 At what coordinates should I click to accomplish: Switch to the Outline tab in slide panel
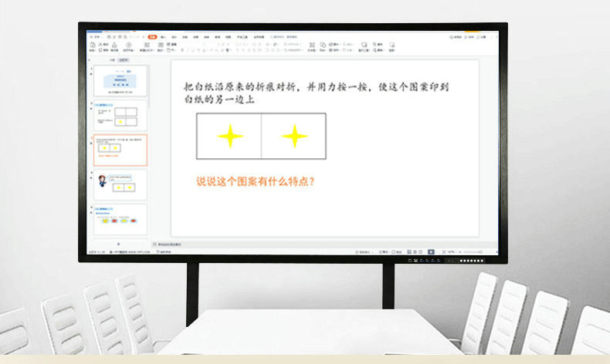pyautogui.click(x=113, y=59)
